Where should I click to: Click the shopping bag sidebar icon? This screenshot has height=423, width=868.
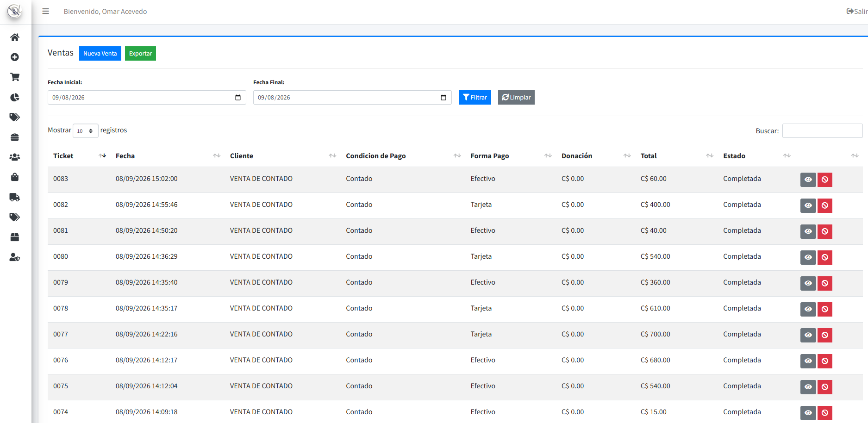tap(15, 177)
